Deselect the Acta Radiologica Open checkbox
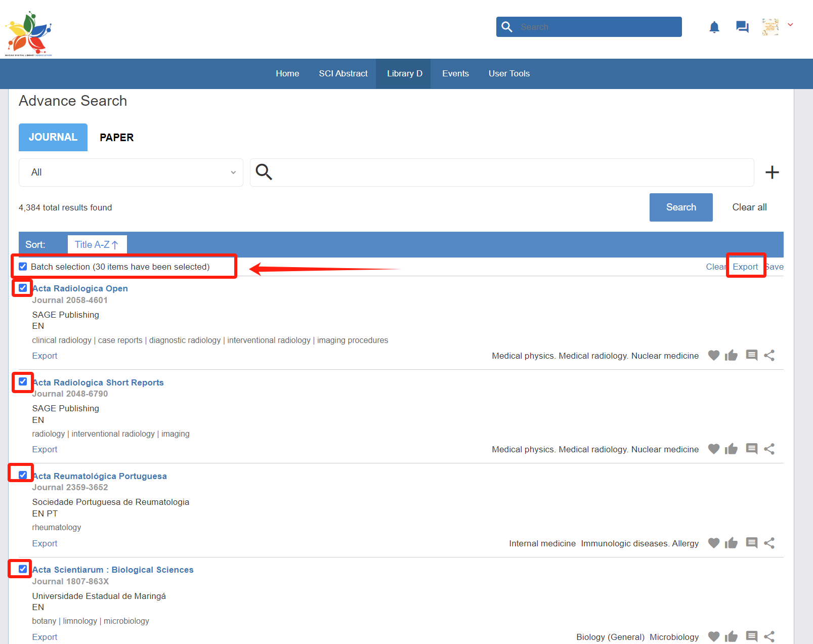 [x=23, y=288]
